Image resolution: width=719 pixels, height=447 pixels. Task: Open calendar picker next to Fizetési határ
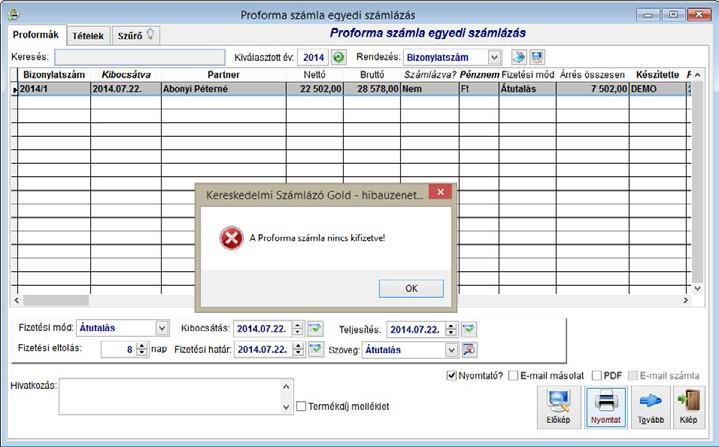tap(316, 349)
